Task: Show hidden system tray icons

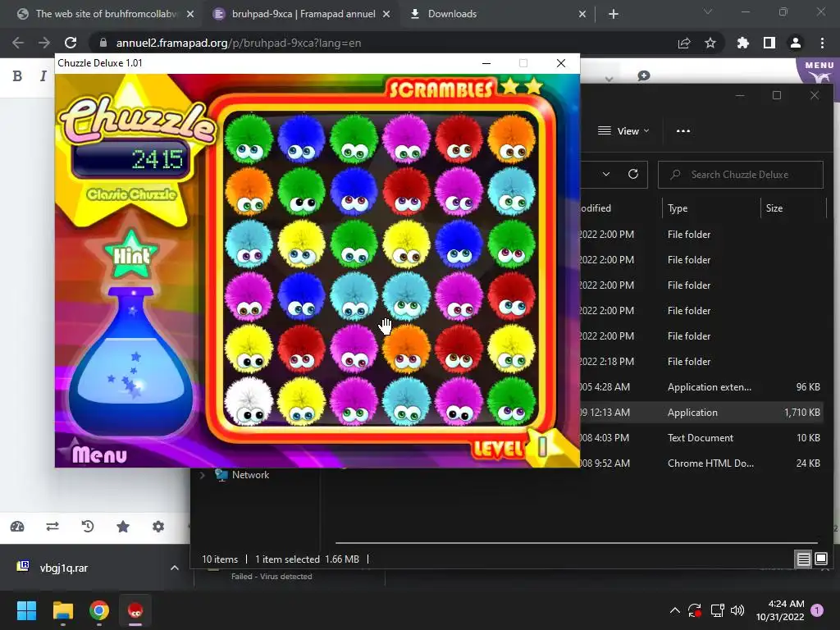Action: click(675, 610)
